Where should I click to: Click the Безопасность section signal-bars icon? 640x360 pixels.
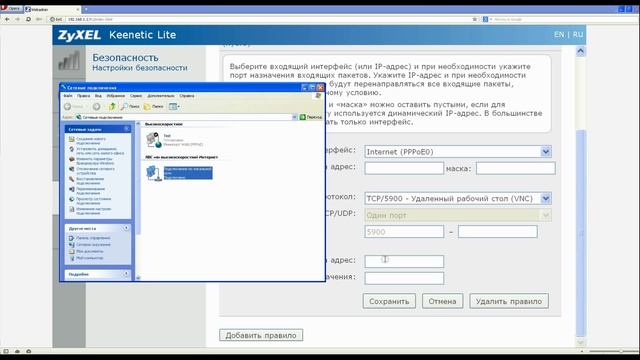[x=69, y=61]
